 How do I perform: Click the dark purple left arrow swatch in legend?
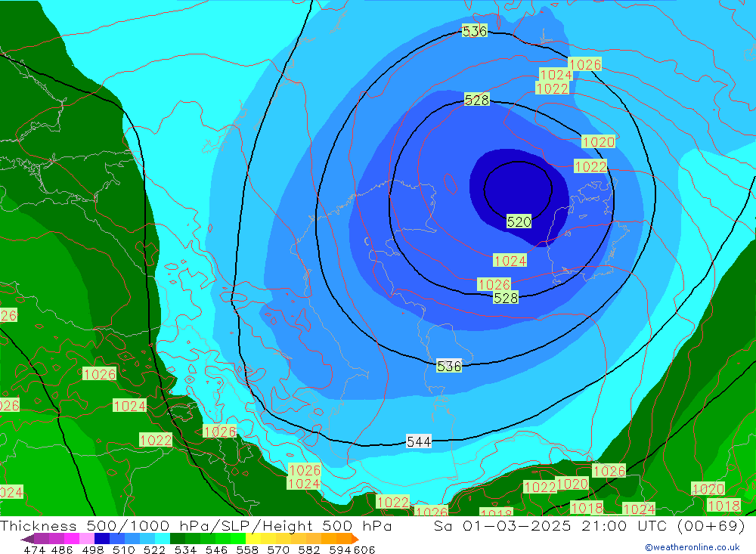(x=27, y=539)
